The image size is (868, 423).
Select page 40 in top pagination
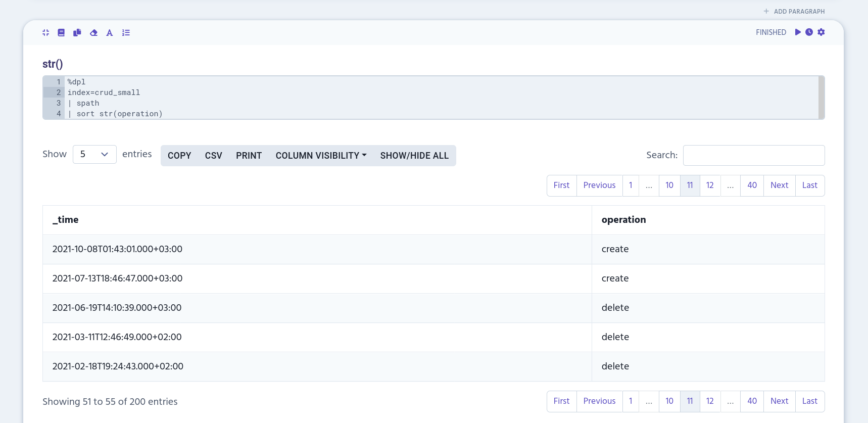point(752,185)
